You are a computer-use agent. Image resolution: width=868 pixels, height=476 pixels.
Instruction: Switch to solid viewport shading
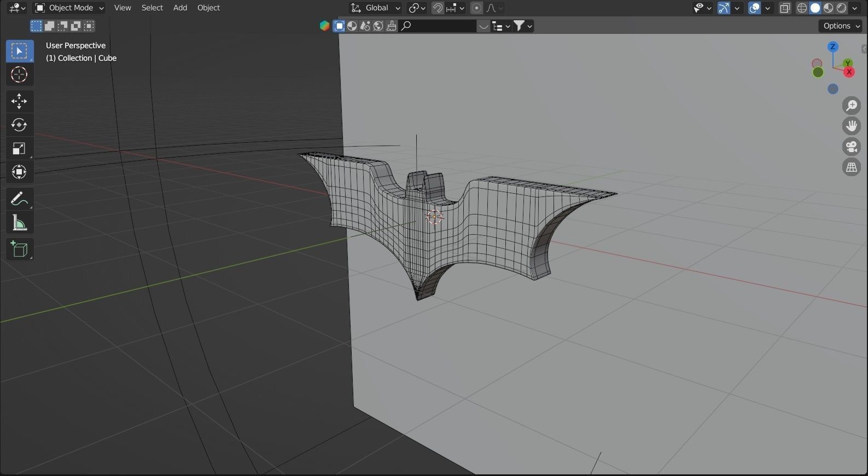(815, 8)
